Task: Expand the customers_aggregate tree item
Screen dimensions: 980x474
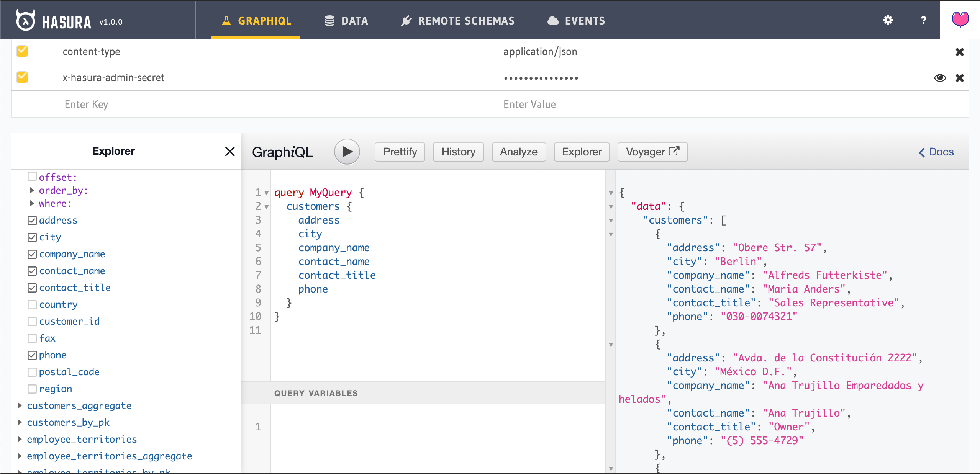Action: [20, 405]
